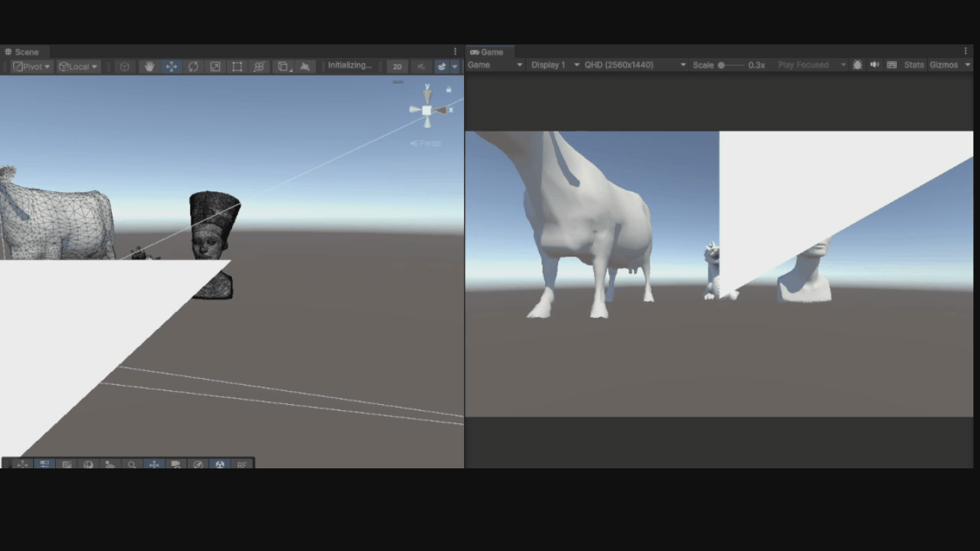Click the grid snap icon in bottom overlay

pos(67,465)
